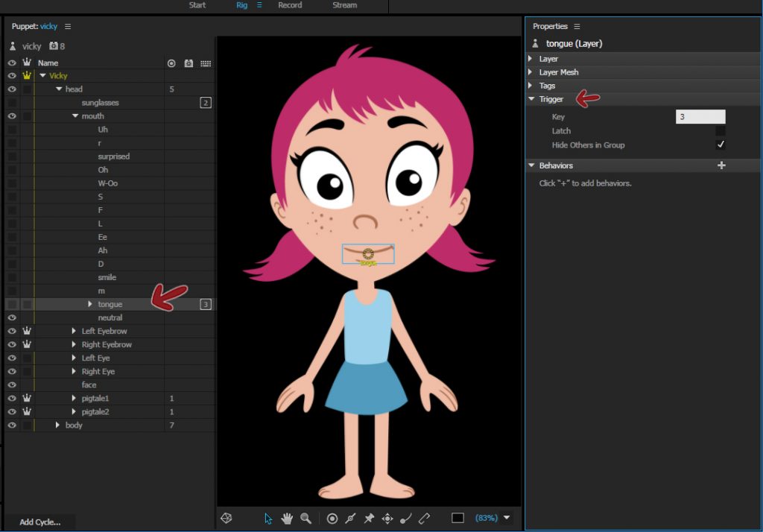Expand the body layer group
Image resolution: width=763 pixels, height=532 pixels.
click(x=57, y=425)
